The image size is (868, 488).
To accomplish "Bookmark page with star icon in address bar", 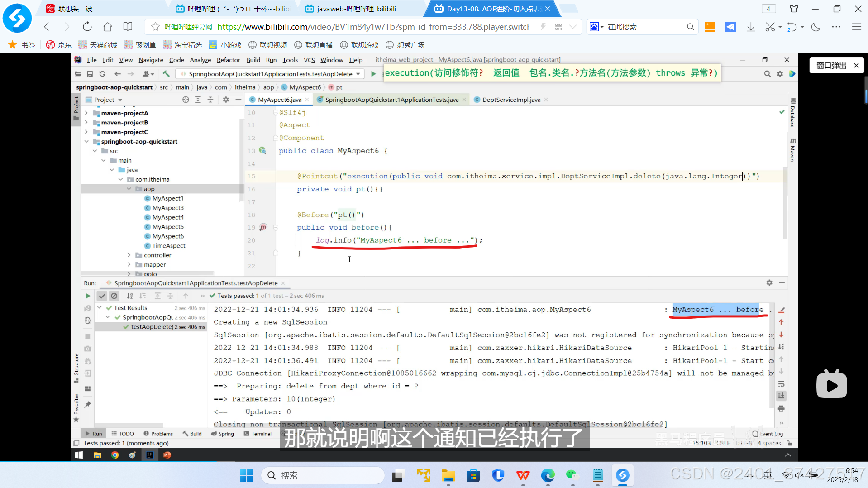I will [x=155, y=27].
